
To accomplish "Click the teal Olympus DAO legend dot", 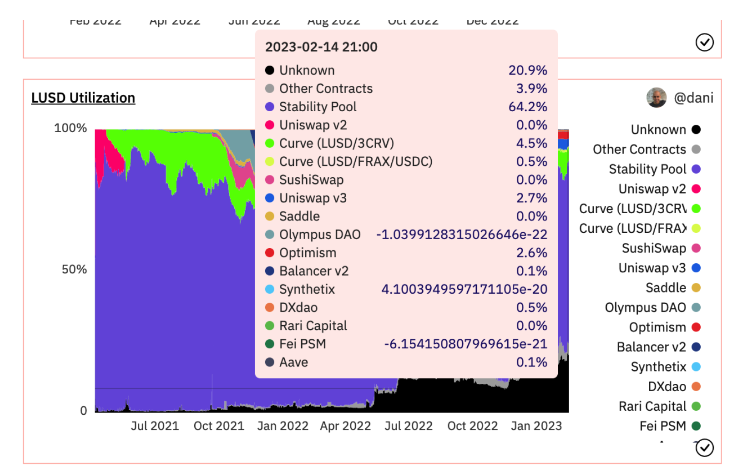I will [696, 308].
